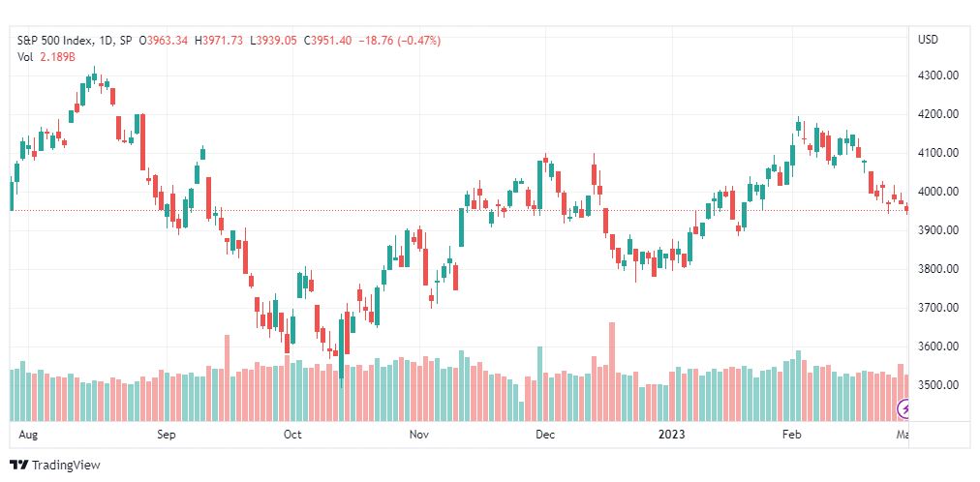
Task: Click the open price value O3963.34
Action: coord(165,41)
